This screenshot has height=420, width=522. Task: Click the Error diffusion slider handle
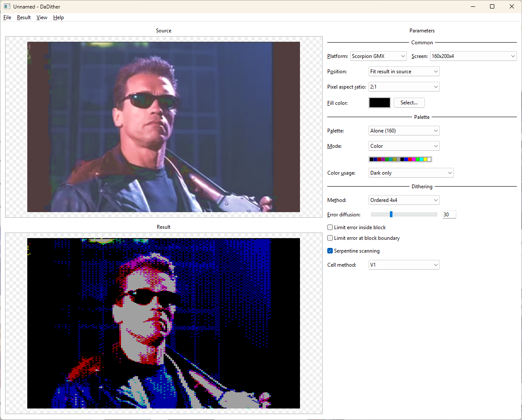pyautogui.click(x=391, y=215)
